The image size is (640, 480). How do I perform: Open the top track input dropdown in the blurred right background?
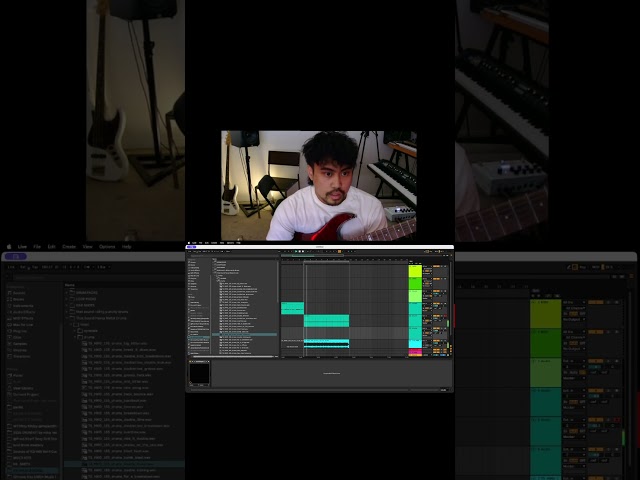click(573, 302)
